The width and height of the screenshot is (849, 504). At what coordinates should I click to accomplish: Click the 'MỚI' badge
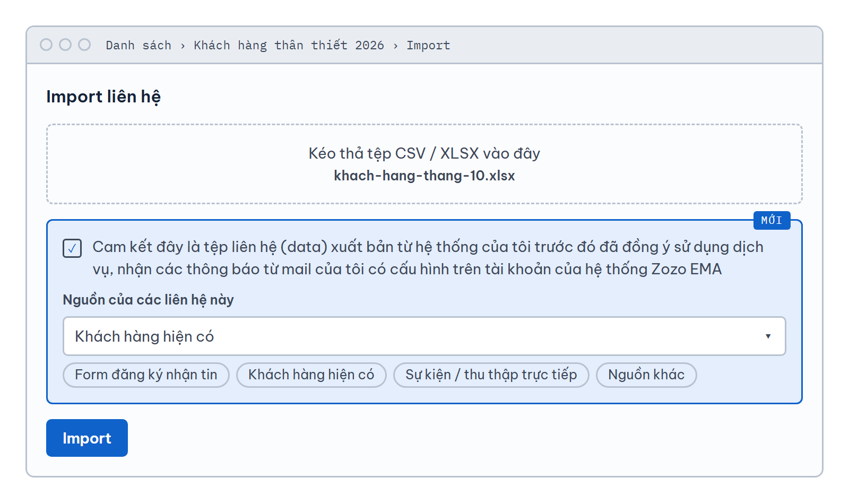772,220
